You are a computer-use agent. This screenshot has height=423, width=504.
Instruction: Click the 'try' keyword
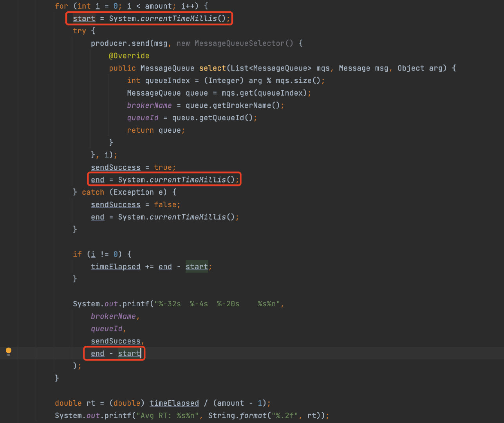[79, 31]
